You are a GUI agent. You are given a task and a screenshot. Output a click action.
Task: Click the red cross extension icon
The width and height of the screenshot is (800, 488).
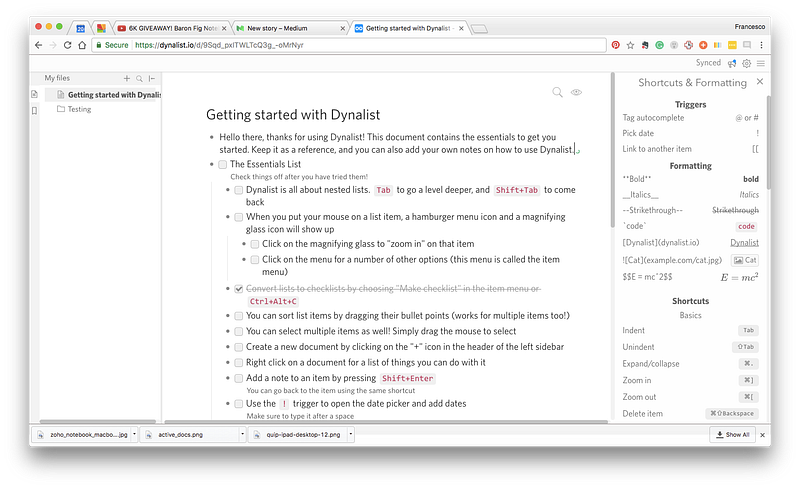click(x=689, y=45)
